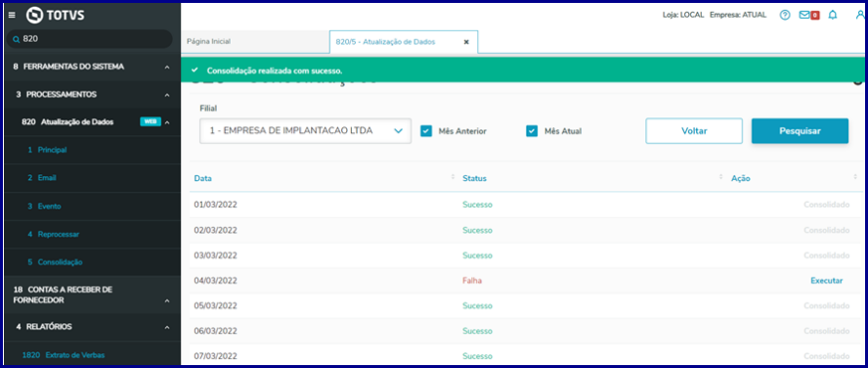Click Consolidado for 01/03/2022
Screen dimensions: 868x368
click(827, 205)
